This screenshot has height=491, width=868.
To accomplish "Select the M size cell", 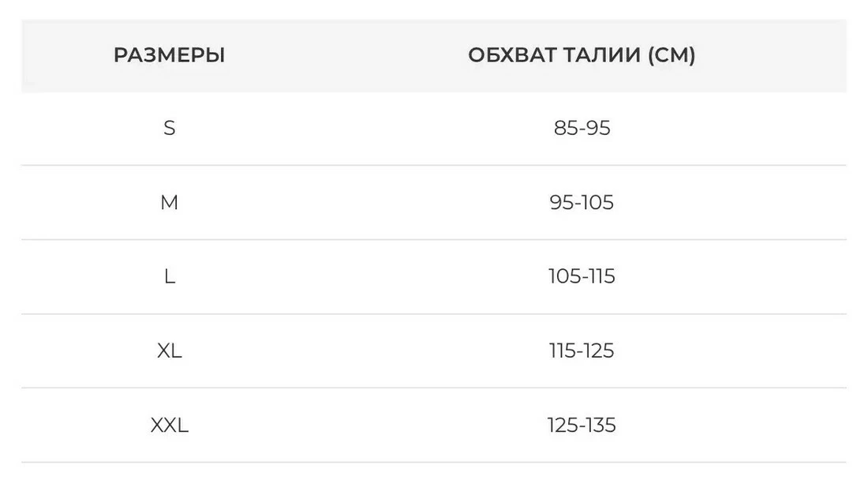I will click(x=169, y=203).
